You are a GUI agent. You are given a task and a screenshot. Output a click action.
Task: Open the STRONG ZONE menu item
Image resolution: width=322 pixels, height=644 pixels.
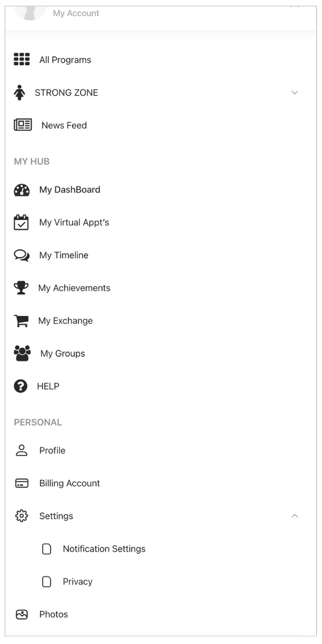(x=66, y=93)
